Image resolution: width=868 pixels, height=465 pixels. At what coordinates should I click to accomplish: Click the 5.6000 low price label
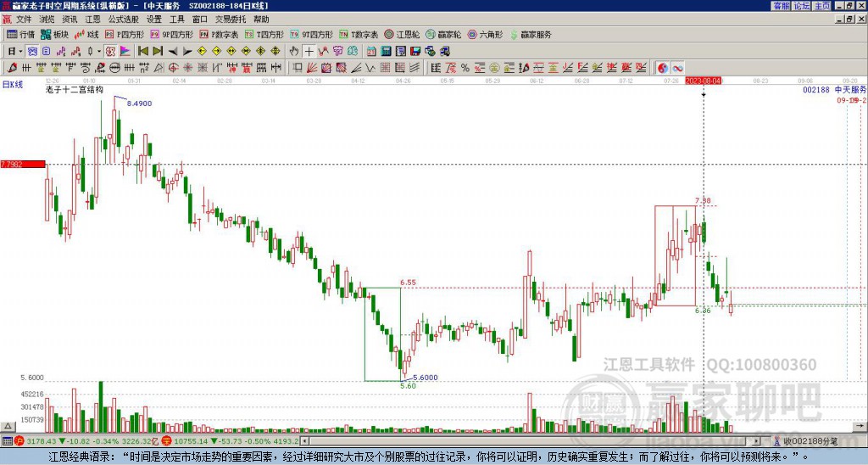click(x=426, y=378)
